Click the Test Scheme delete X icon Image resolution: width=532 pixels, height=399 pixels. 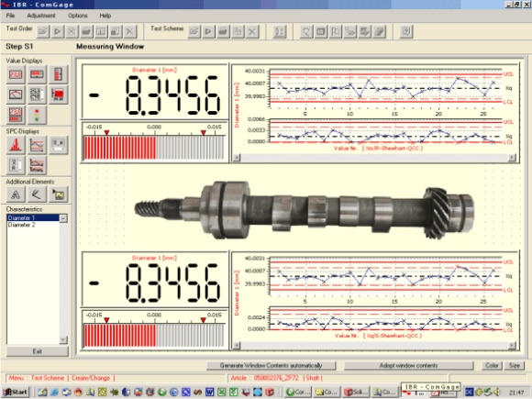tap(251, 31)
